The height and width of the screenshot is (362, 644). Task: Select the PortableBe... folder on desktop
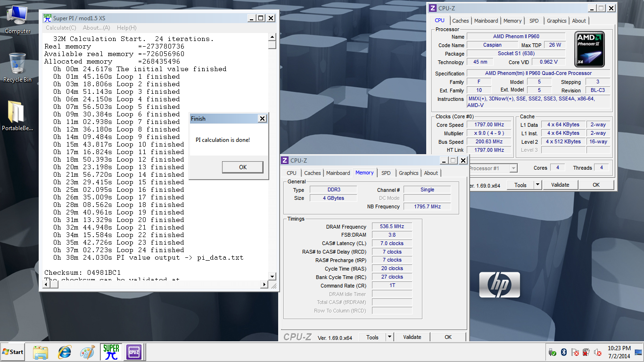[17, 115]
